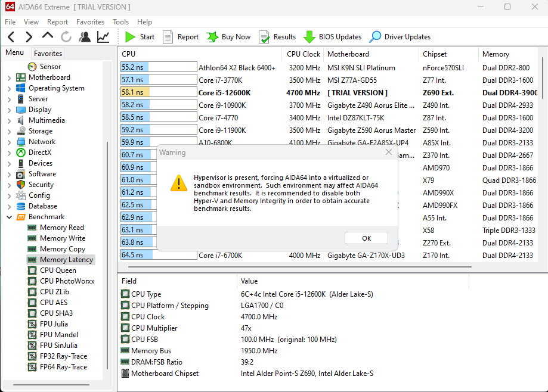Open the Tools menu
This screenshot has height=392, width=548.
120,21
